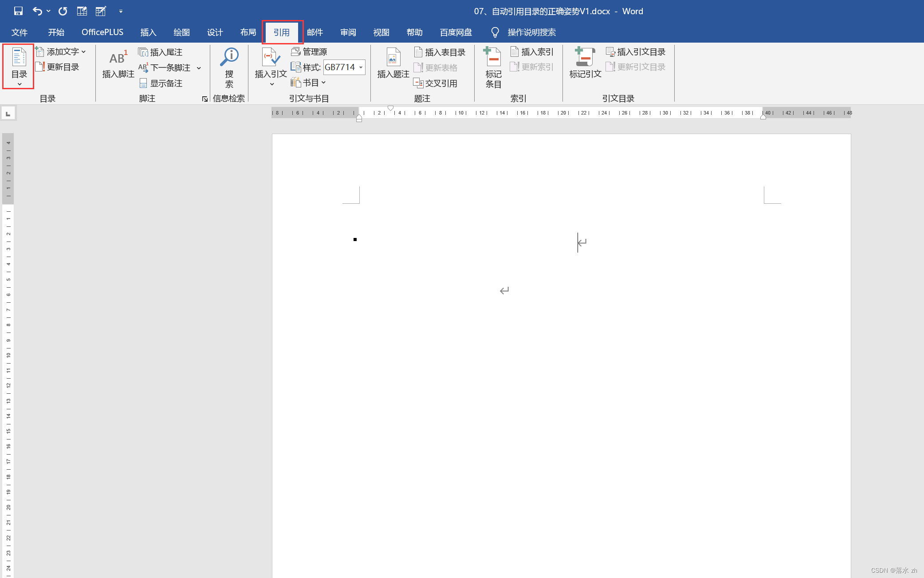Screen dimensions: 924x578
Task: Click 显示备注 (Show Notes)
Action: (161, 83)
